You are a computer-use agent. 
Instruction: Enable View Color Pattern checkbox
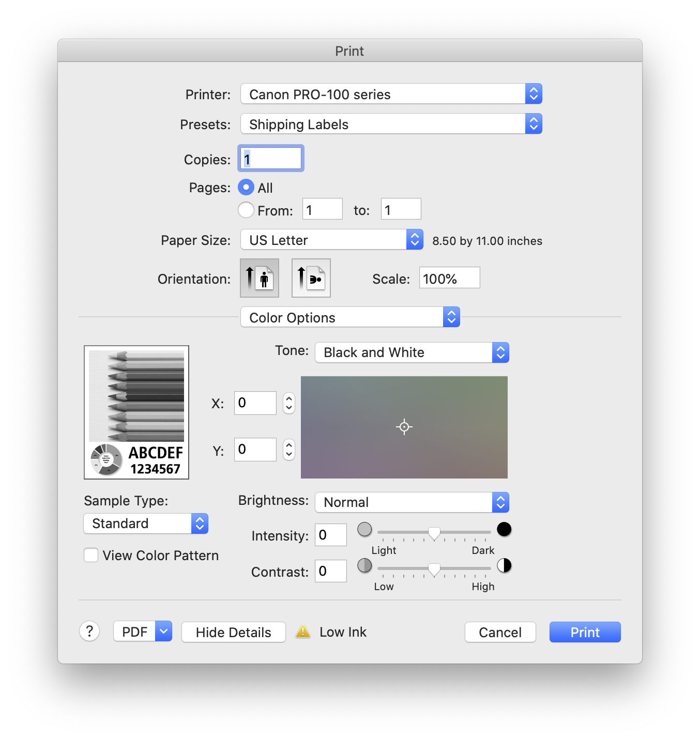[x=91, y=555]
